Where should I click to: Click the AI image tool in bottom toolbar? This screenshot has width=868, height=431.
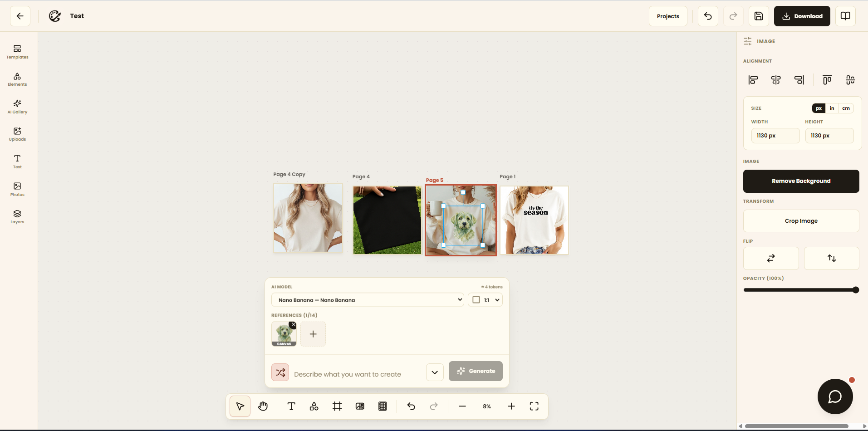[360, 406]
